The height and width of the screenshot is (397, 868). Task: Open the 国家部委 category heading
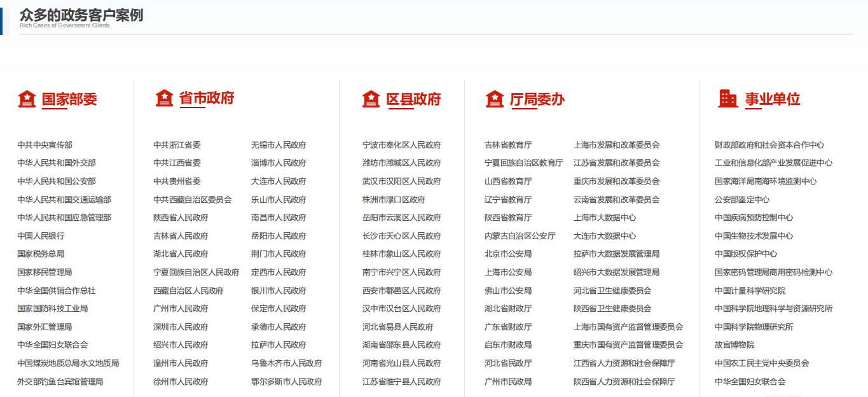click(x=69, y=100)
